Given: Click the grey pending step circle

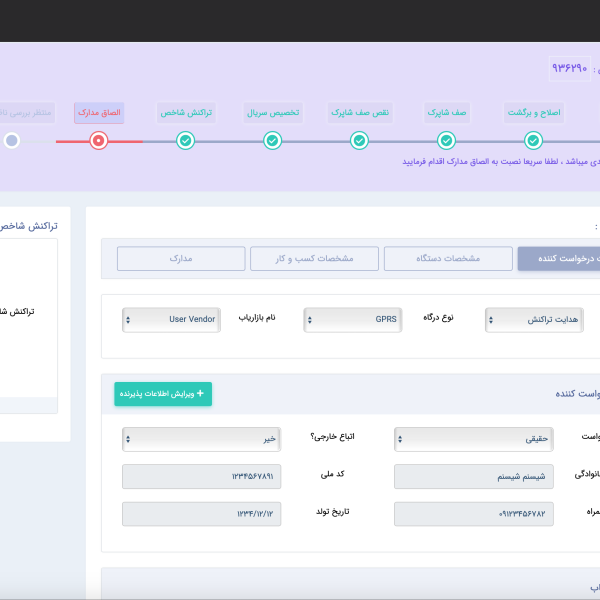Looking at the screenshot, I should pyautogui.click(x=12, y=141).
